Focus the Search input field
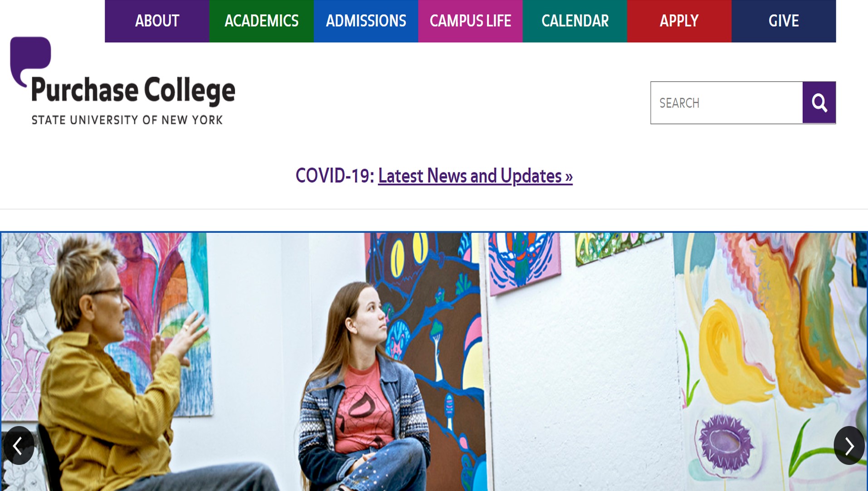Image resolution: width=868 pixels, height=491 pixels. (x=727, y=103)
